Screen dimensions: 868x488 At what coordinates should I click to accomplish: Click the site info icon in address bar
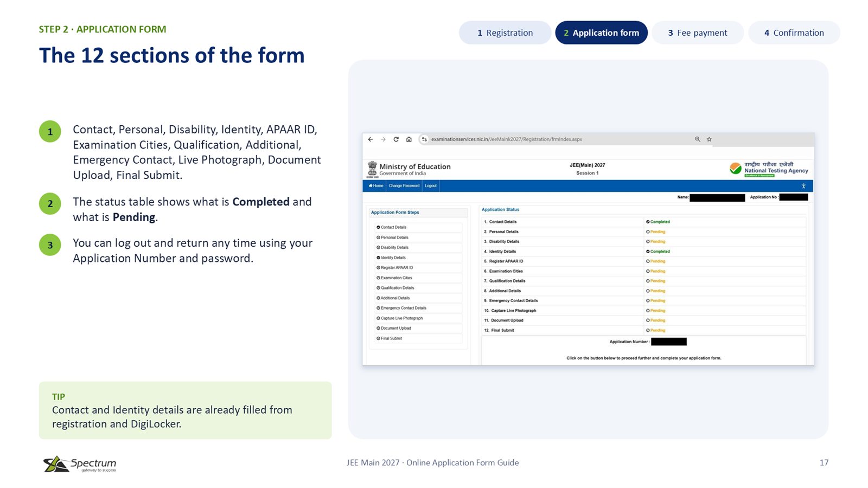pos(424,139)
